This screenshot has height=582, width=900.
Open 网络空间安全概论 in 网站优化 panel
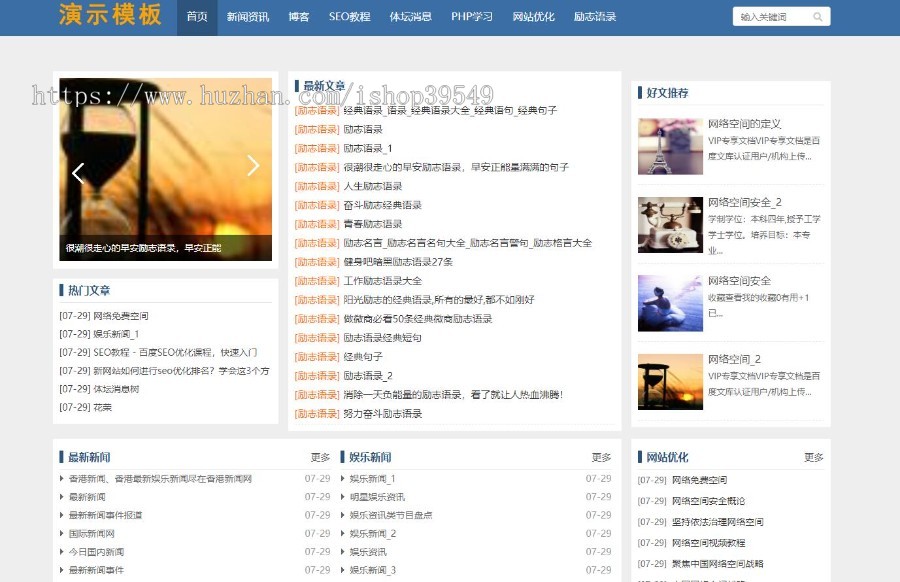click(708, 501)
